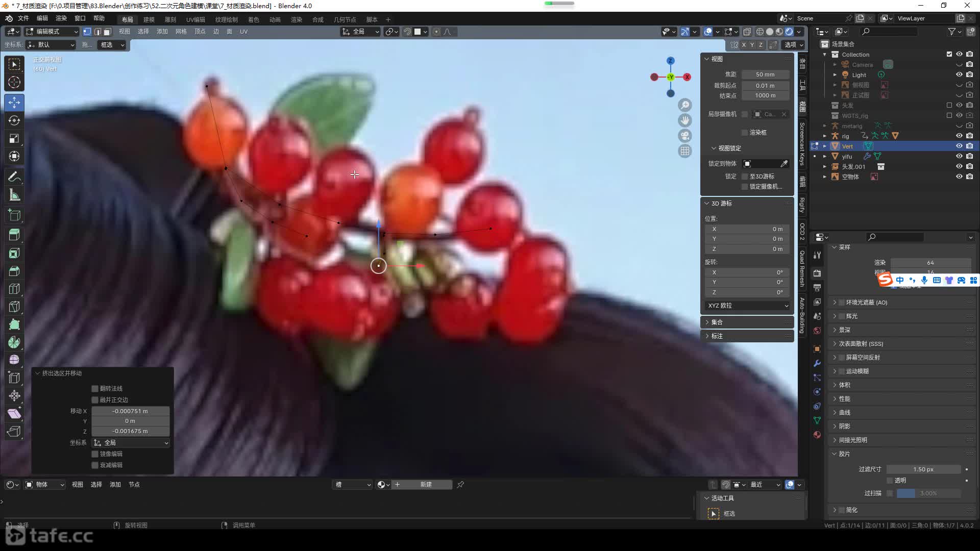Open the Vertex menu in viewport header
Viewport: 980px width, 551px height.
(200, 32)
